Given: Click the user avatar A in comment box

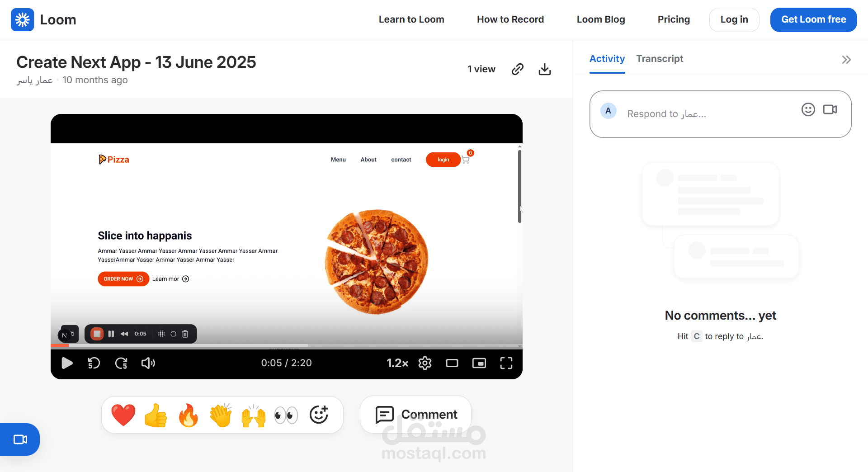Looking at the screenshot, I should coord(608,111).
